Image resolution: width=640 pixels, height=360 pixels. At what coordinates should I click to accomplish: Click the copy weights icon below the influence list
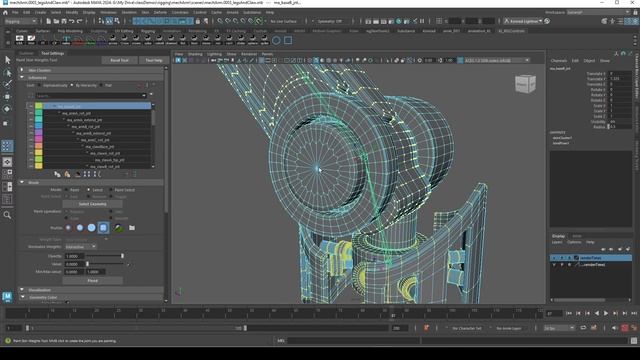[x=57, y=174]
